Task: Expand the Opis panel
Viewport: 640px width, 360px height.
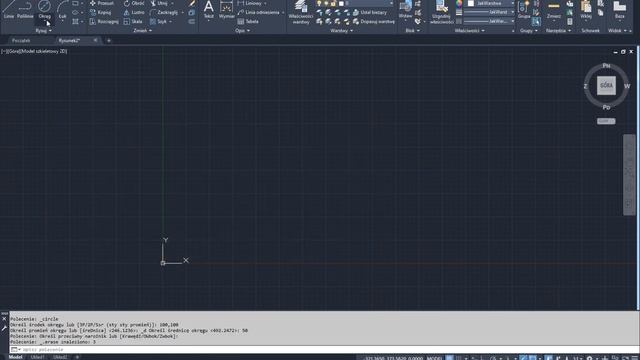Action: (x=242, y=31)
